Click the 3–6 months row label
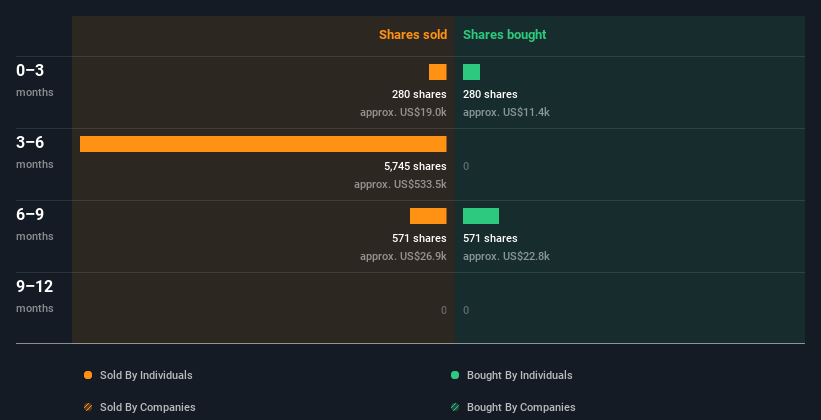 35,152
